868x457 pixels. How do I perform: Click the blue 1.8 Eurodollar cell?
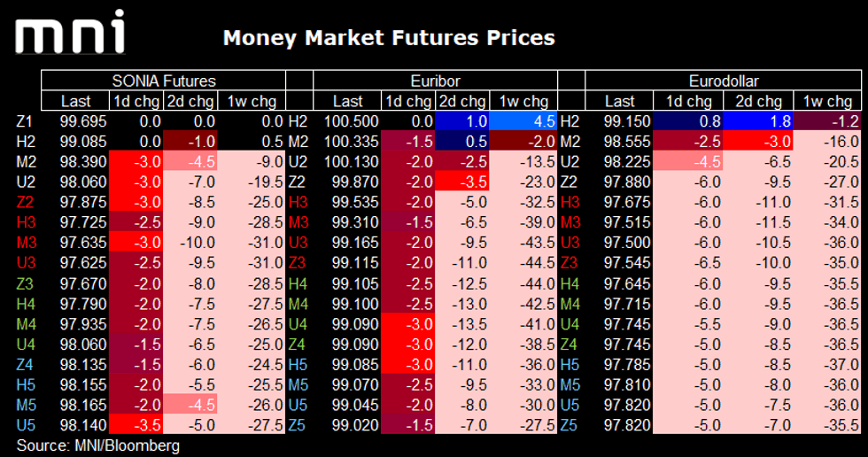(x=757, y=121)
